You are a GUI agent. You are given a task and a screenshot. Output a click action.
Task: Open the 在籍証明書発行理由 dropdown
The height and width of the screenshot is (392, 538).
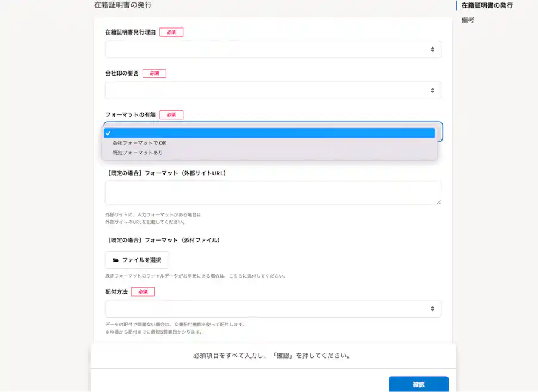(273, 48)
